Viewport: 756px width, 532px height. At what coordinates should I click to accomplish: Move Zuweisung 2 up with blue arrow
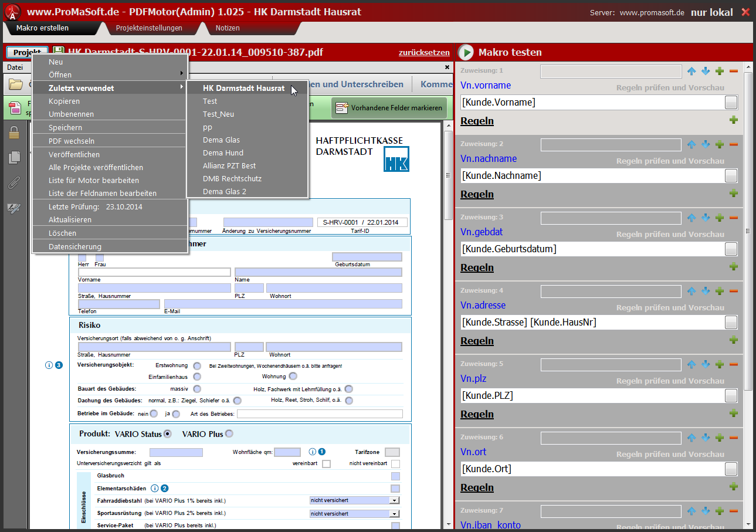(x=691, y=144)
